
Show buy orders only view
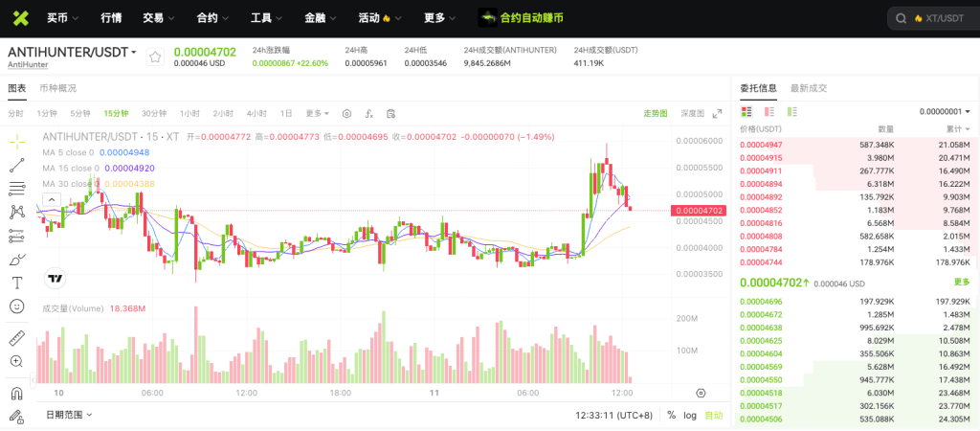tap(792, 112)
